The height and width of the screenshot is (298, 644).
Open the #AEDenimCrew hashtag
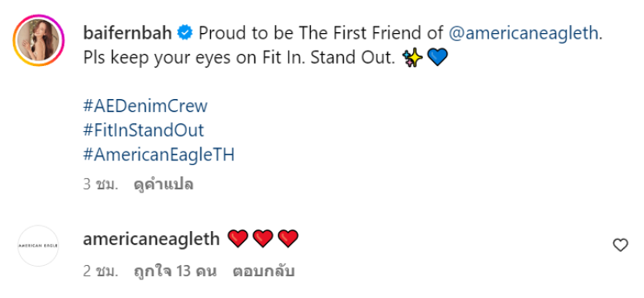pos(146,106)
